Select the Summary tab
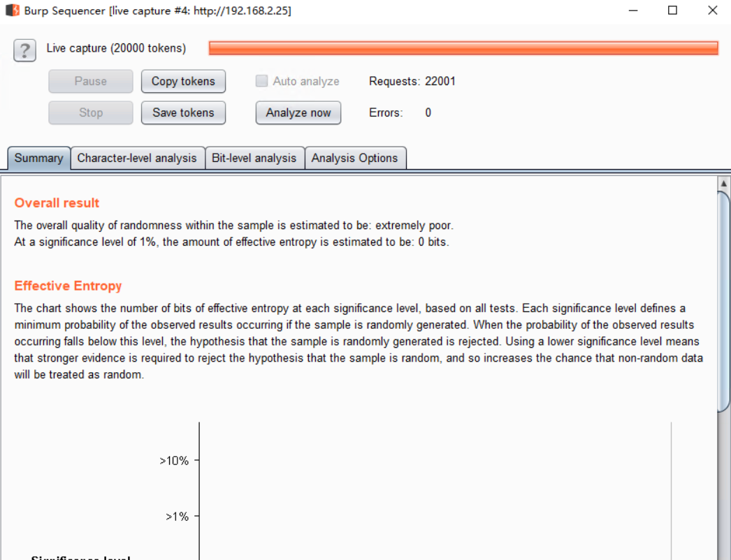The height and width of the screenshot is (560, 731). pos(38,158)
